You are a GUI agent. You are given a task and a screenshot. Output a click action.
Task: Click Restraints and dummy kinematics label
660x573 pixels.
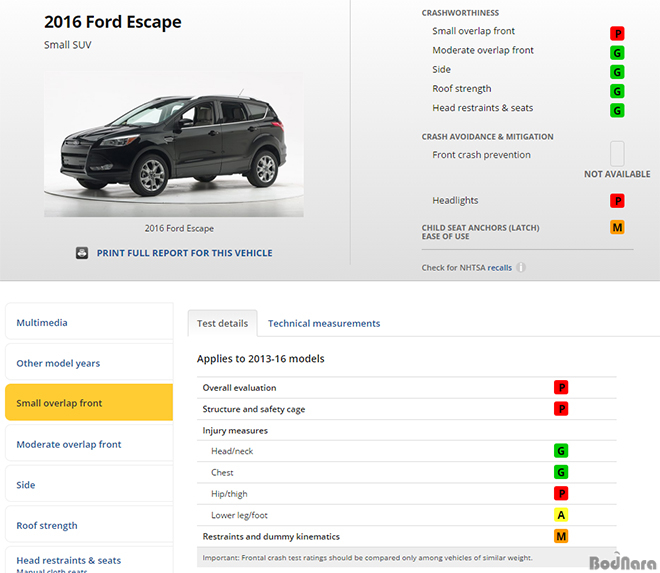[x=271, y=537]
